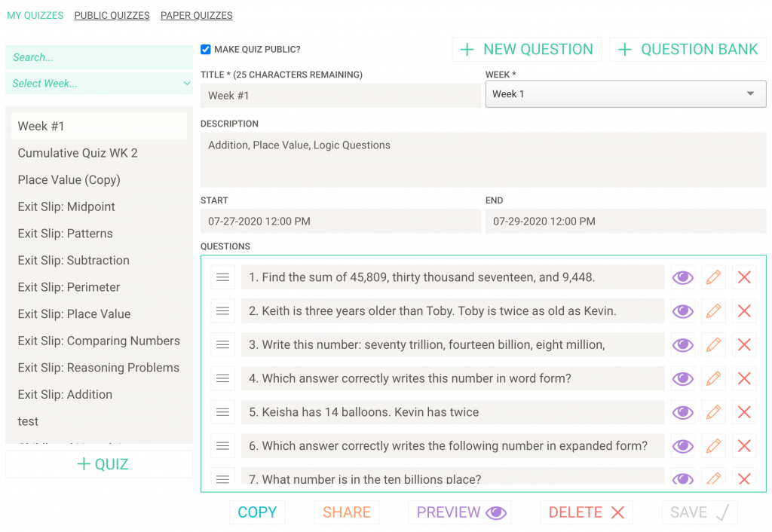Select Exit Slip: Perimeter in the quiz list

point(69,287)
